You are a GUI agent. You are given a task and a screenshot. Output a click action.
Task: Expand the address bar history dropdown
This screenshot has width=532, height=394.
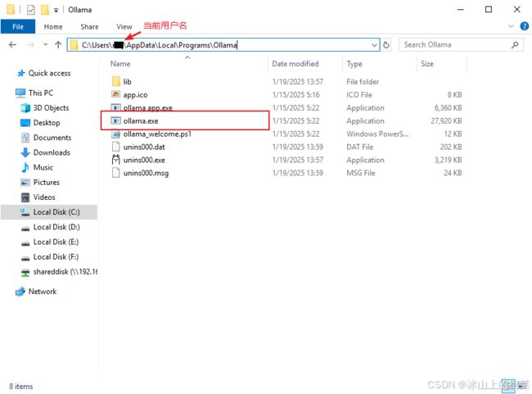pyautogui.click(x=374, y=45)
